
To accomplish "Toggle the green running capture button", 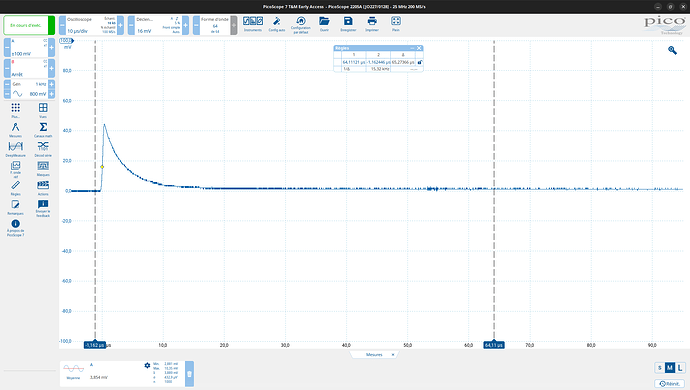I will click(29, 25).
